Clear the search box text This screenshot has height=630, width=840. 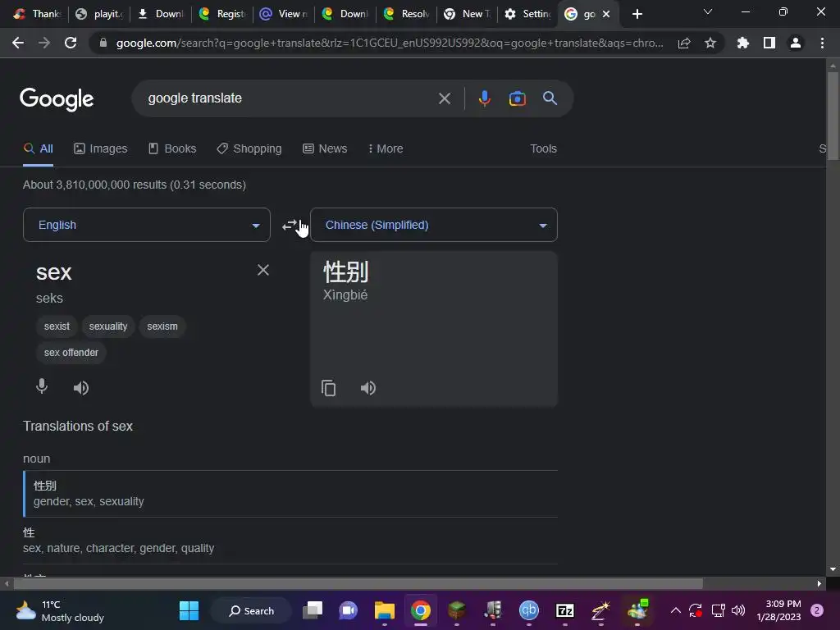coord(444,98)
